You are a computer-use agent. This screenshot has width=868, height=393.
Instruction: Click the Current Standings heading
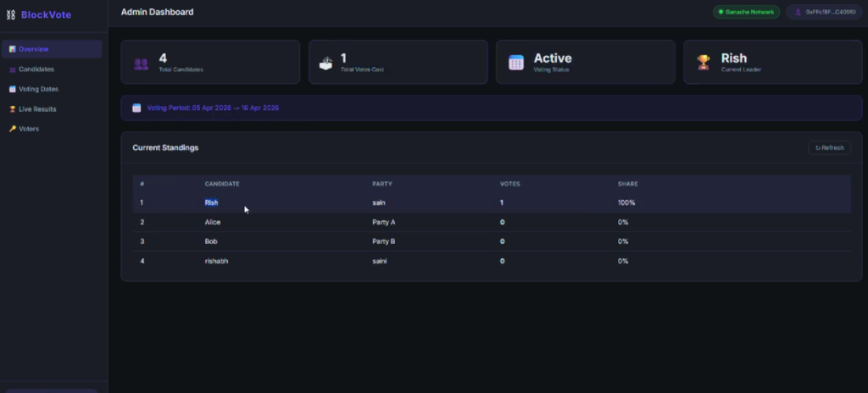click(x=165, y=147)
